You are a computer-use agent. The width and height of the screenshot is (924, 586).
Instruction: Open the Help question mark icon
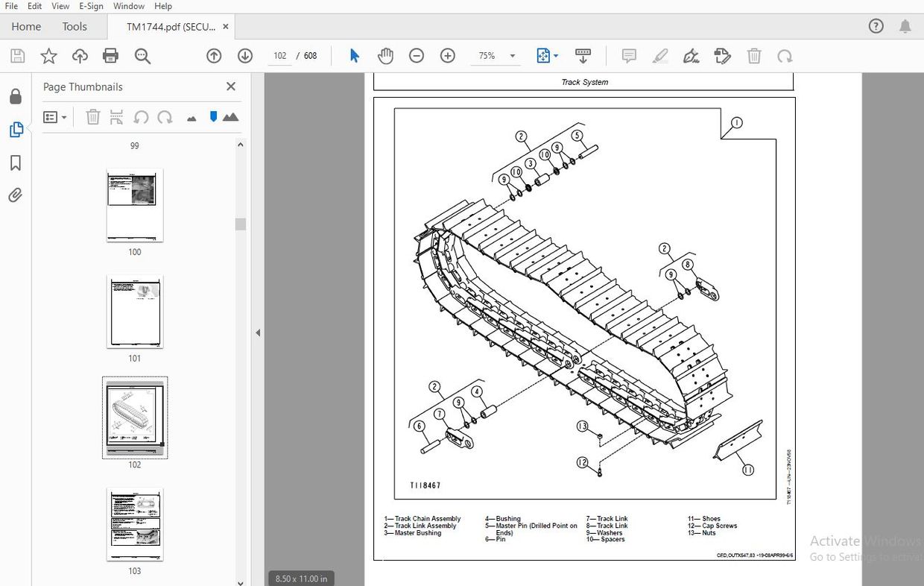876,26
